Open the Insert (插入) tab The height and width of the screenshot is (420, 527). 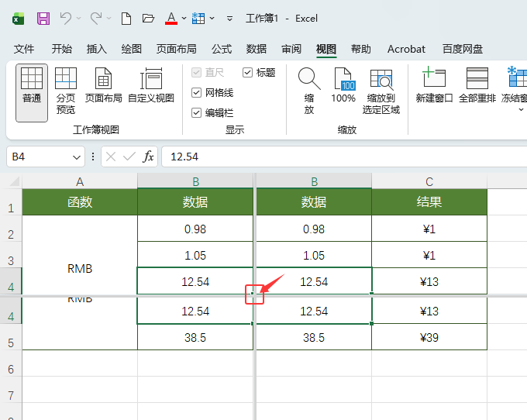click(96, 49)
